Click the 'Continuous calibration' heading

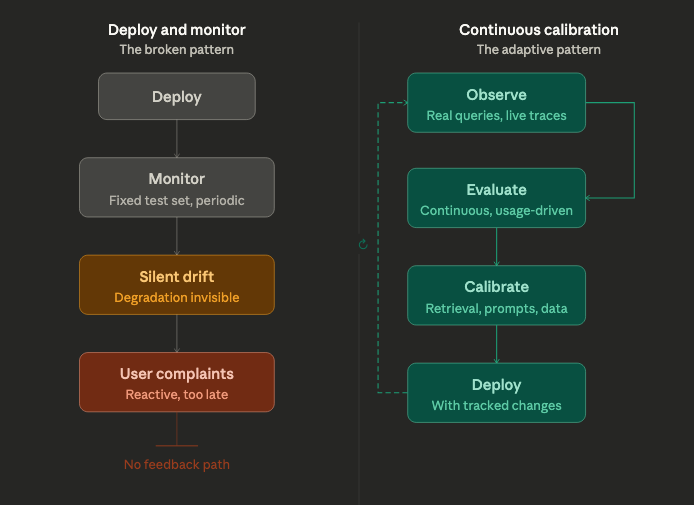pyautogui.click(x=539, y=30)
